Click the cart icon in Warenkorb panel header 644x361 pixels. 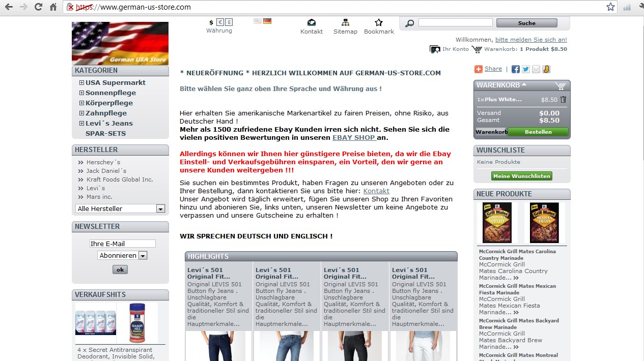pos(561,85)
